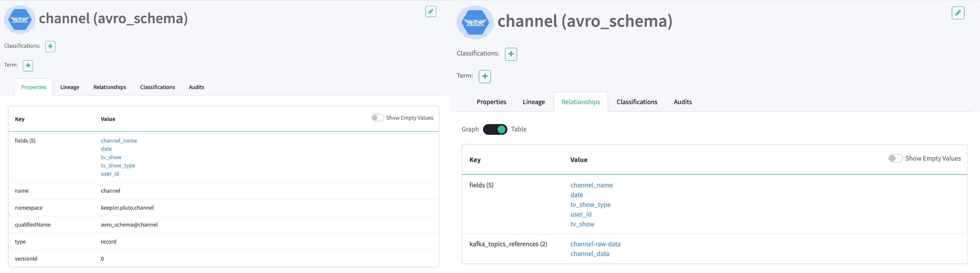Click edit pencil icon in left panel
Screen dimensions: 980x273
430,11
